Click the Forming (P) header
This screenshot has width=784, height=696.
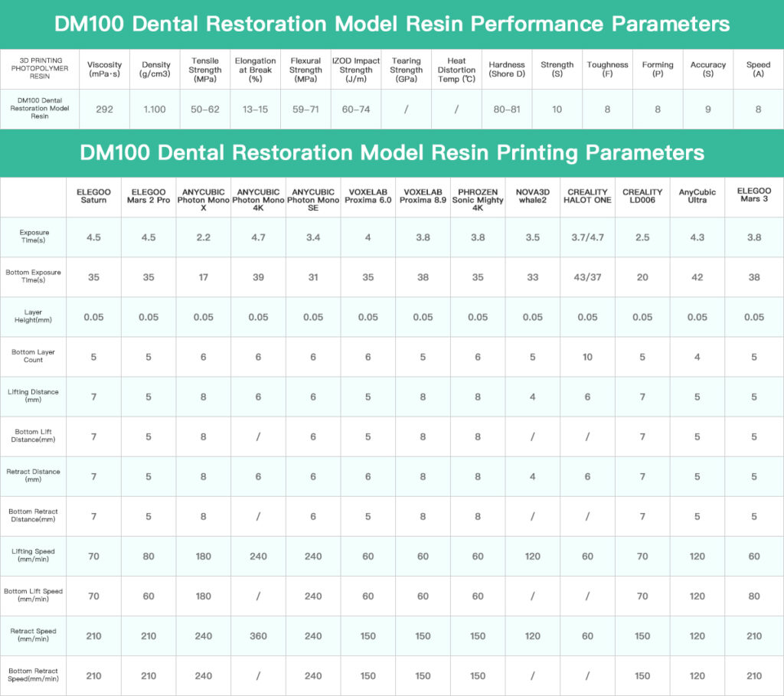click(x=658, y=69)
